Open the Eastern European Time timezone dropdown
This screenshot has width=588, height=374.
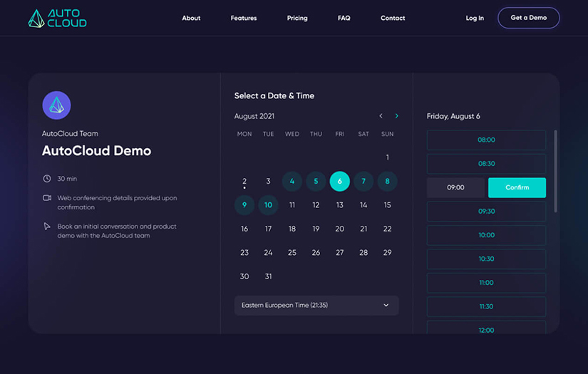[316, 306]
